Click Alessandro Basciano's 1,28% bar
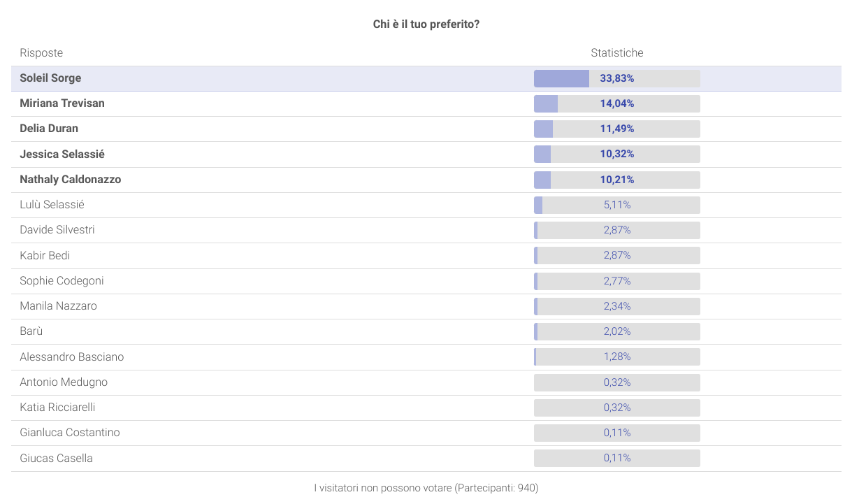 click(x=616, y=357)
